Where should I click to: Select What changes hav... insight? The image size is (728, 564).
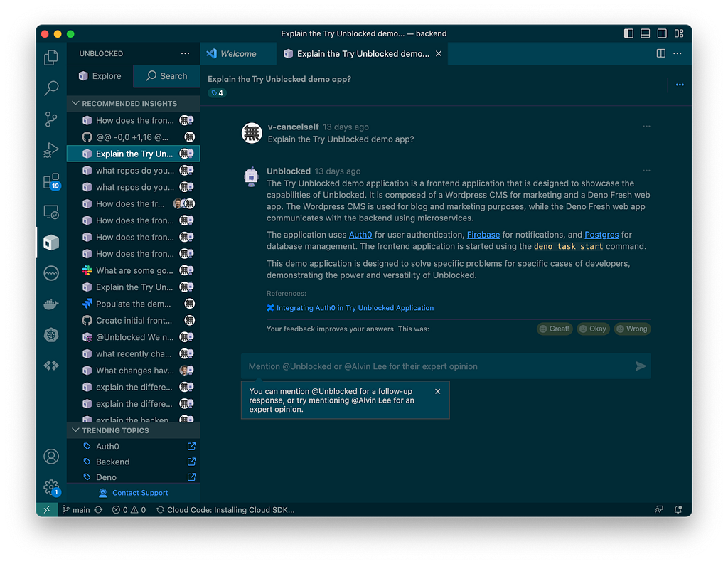(133, 371)
